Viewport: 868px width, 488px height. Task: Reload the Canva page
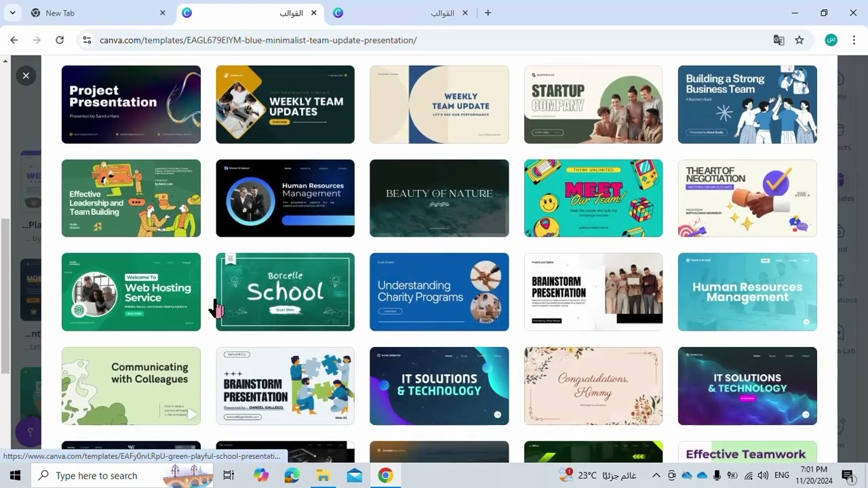click(60, 40)
